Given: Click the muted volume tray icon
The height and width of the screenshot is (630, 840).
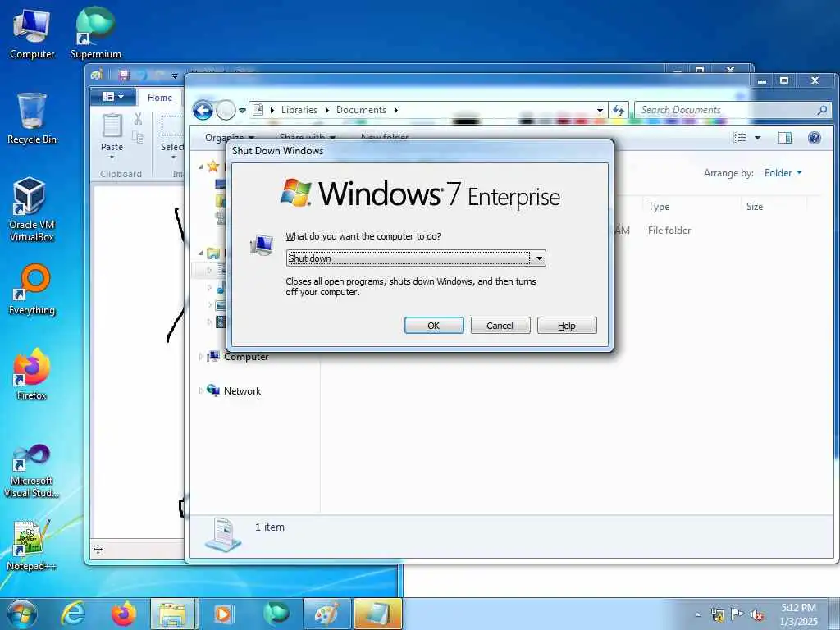Looking at the screenshot, I should tap(757, 614).
